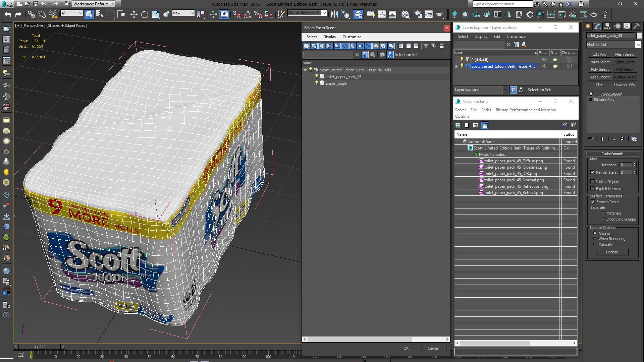Select the Mirror tool icon
This screenshot has height=362, width=644.
point(334,14)
